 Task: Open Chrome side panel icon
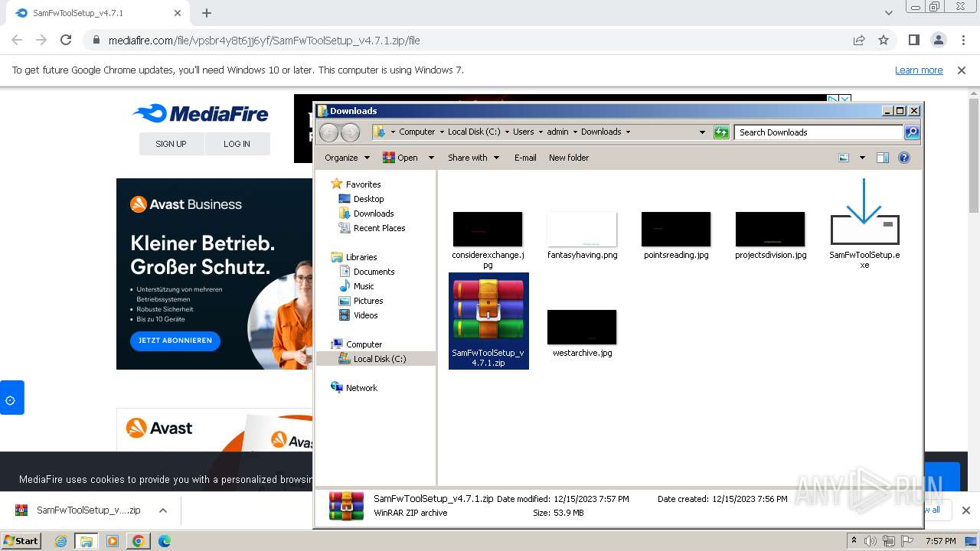pyautogui.click(x=914, y=41)
